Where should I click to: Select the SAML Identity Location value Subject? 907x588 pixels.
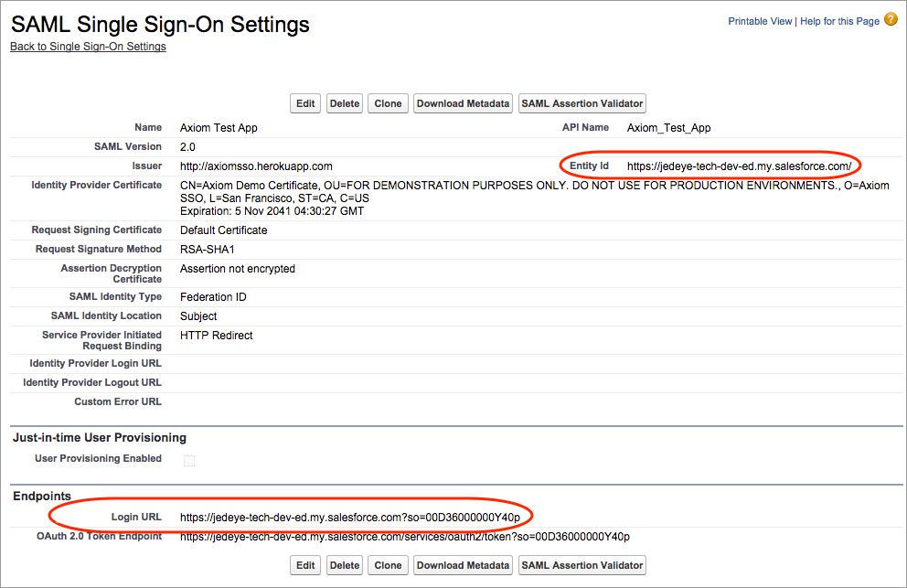[x=198, y=316]
